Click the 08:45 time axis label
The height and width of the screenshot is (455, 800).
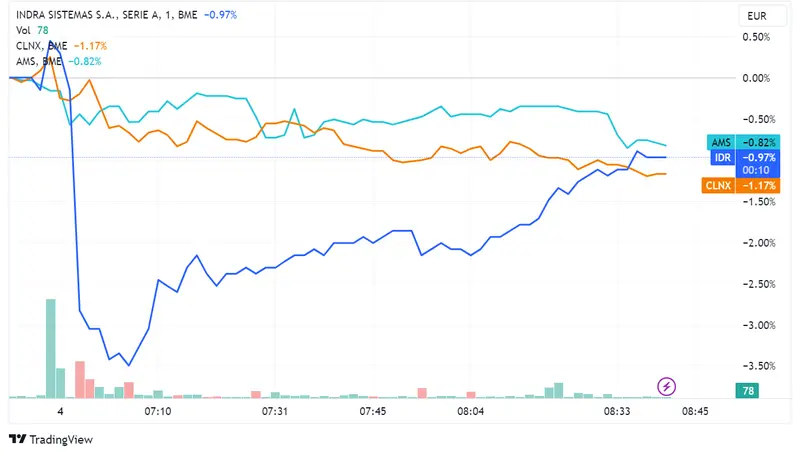click(695, 411)
